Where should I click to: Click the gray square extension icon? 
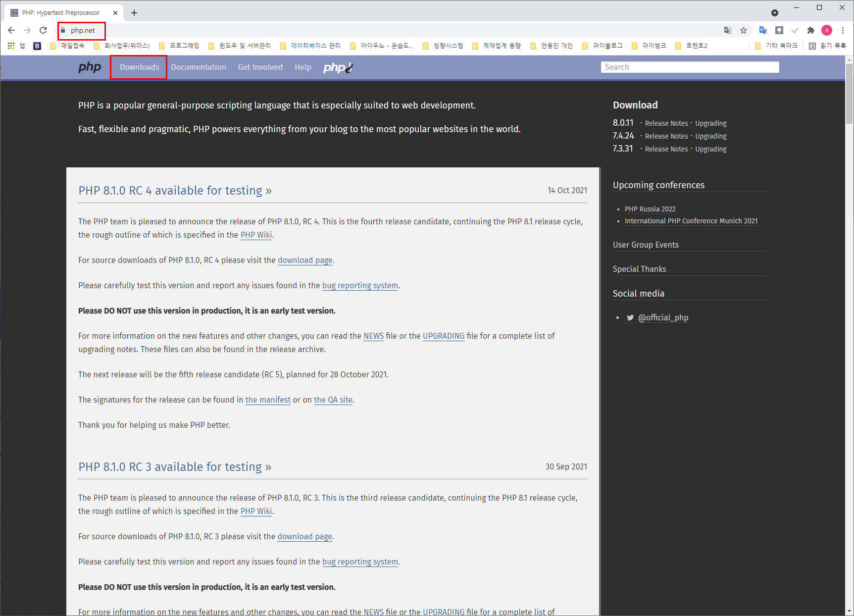[779, 30]
